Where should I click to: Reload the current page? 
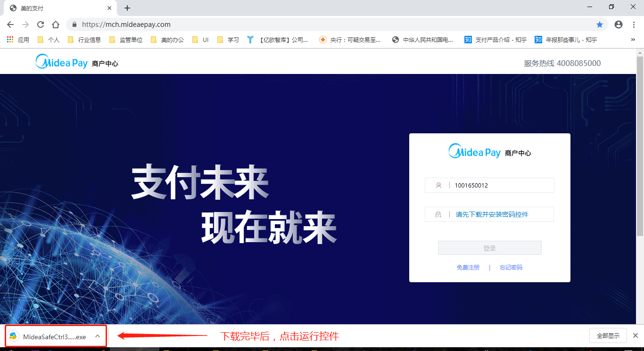pos(41,24)
